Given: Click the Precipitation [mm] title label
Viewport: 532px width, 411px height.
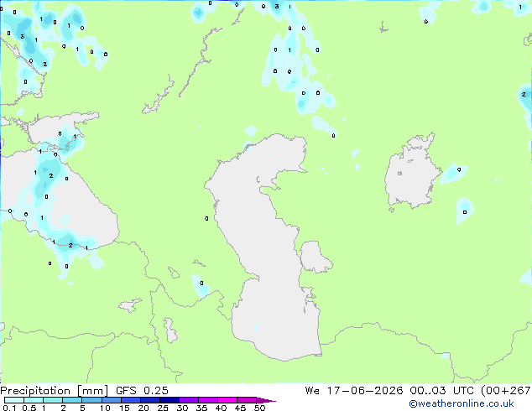Looking at the screenshot, I should coord(54,391).
